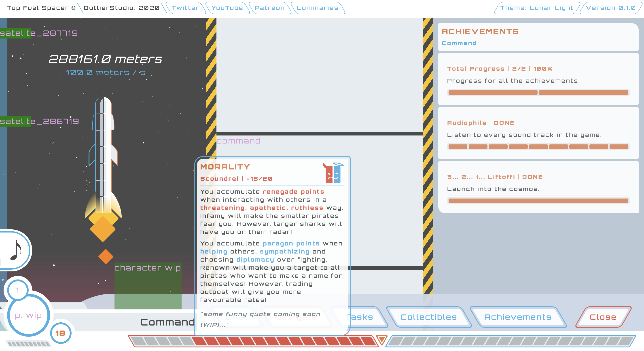This screenshot has height=351, width=644.
Task: Close the command panel
Action: [x=603, y=317]
